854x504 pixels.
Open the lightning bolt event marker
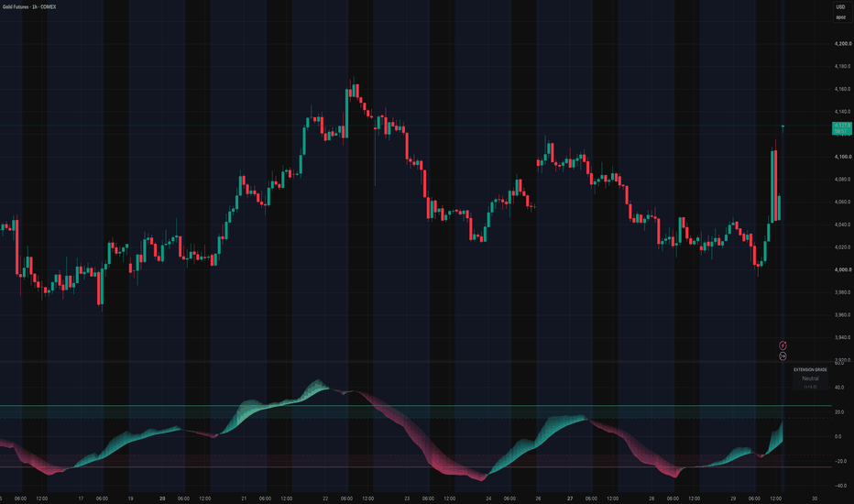coord(783,345)
